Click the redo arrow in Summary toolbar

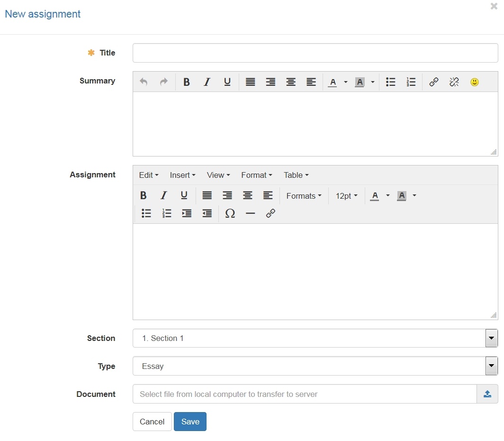pos(163,82)
